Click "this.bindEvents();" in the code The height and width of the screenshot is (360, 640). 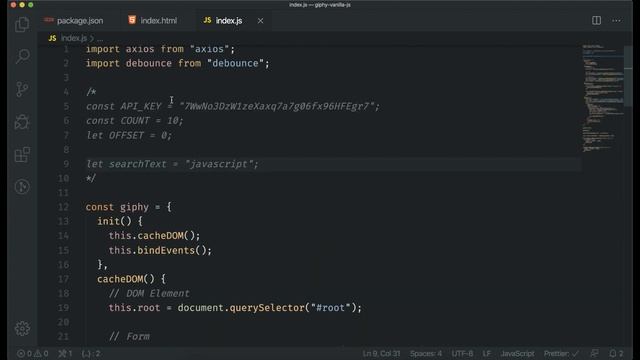[x=160, y=250]
